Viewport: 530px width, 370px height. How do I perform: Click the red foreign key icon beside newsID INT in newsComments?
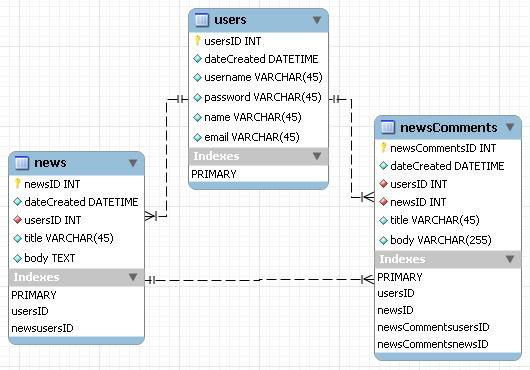click(x=383, y=202)
